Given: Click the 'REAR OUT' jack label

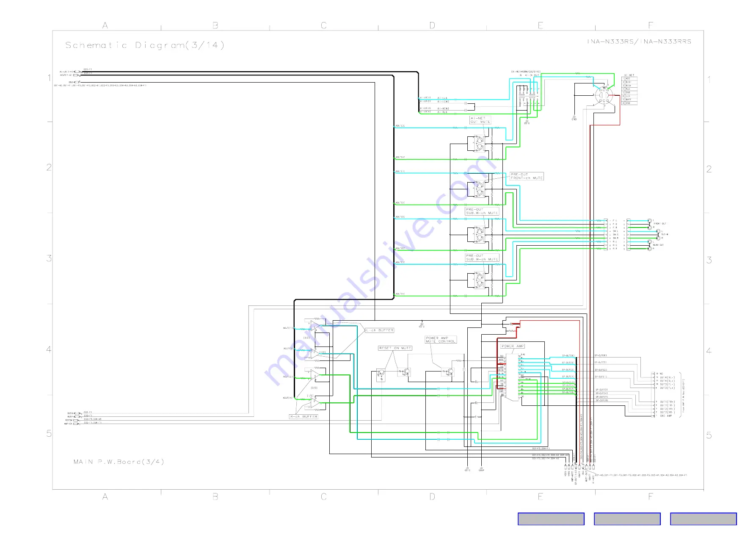Looking at the screenshot, I should click(x=658, y=245).
